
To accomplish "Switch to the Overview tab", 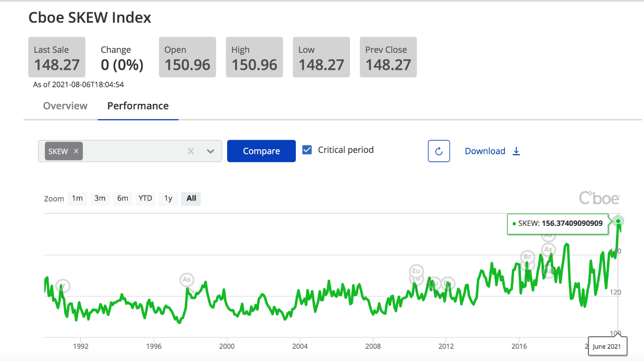I will pyautogui.click(x=65, y=106).
